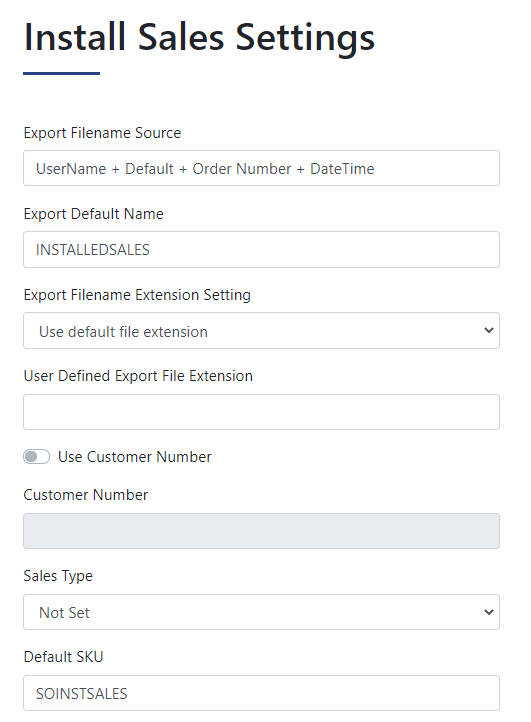Click the 'Customer Number' label above disabled field
Image resolution: width=531 pixels, height=722 pixels.
point(86,495)
